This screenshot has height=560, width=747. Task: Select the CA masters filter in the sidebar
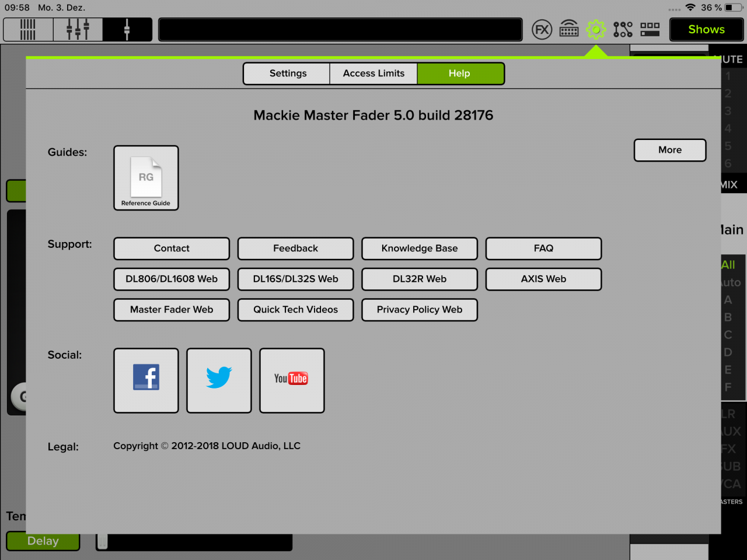pyautogui.click(x=731, y=484)
